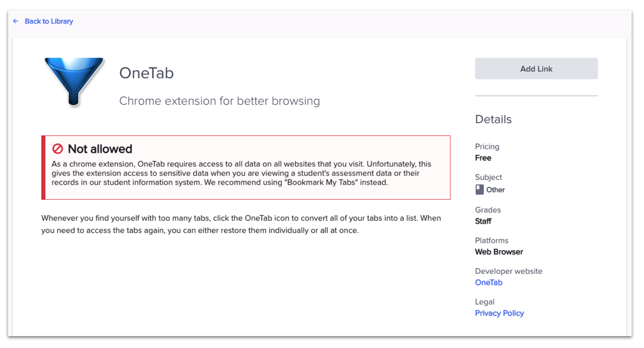The image size is (644, 348).
Task: Click the paragraph describing too many tabs
Action: point(241,224)
